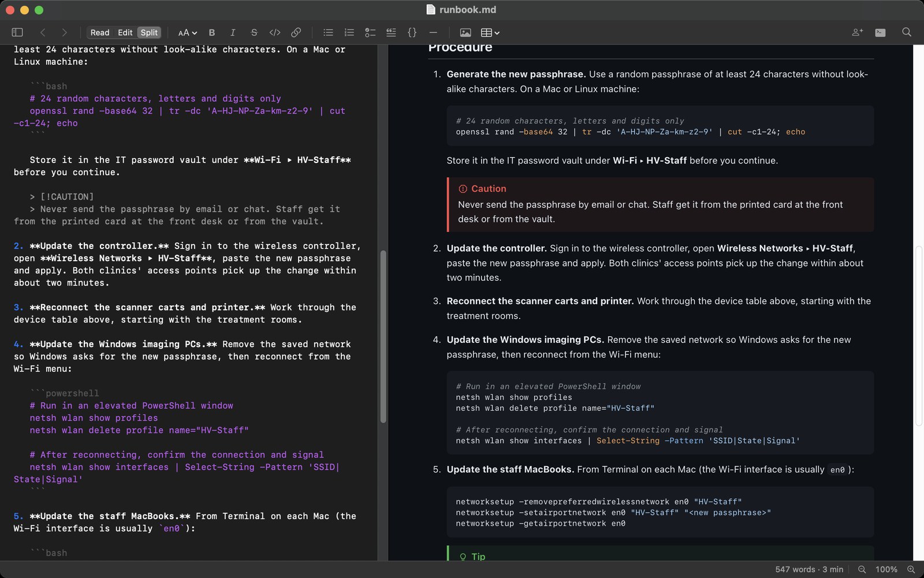Toggle the sidebar panel icon
This screenshot has width=924, height=578.
(17, 32)
